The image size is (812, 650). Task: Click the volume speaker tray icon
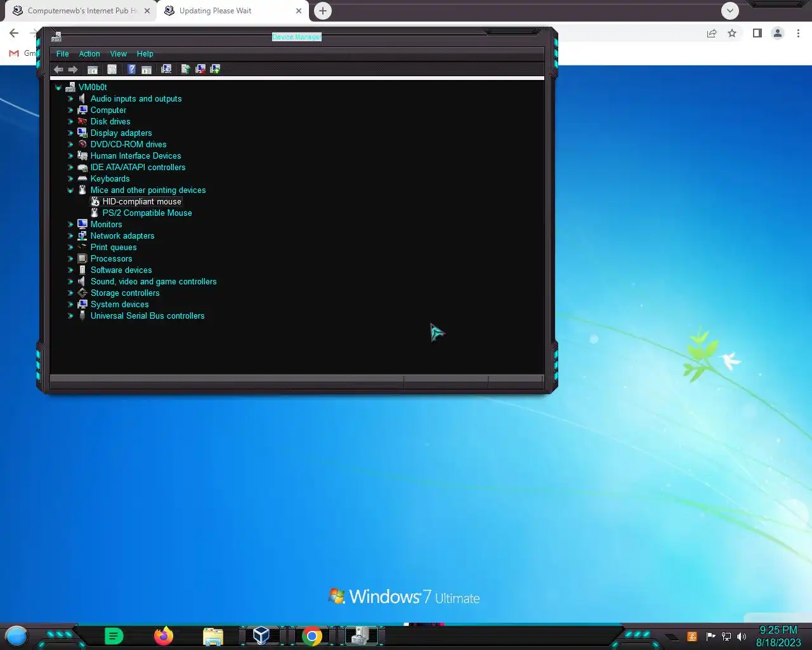click(x=742, y=636)
